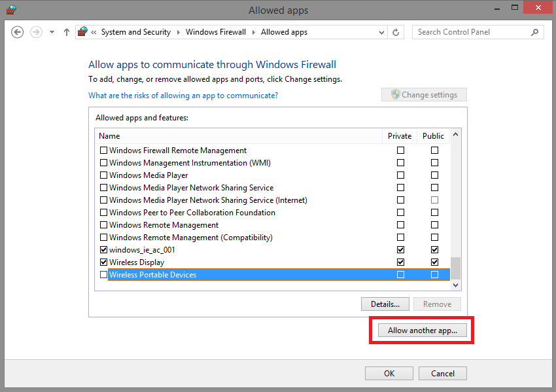This screenshot has width=556, height=392.
Task: Expand arrow after System and Security
Action: [x=179, y=32]
